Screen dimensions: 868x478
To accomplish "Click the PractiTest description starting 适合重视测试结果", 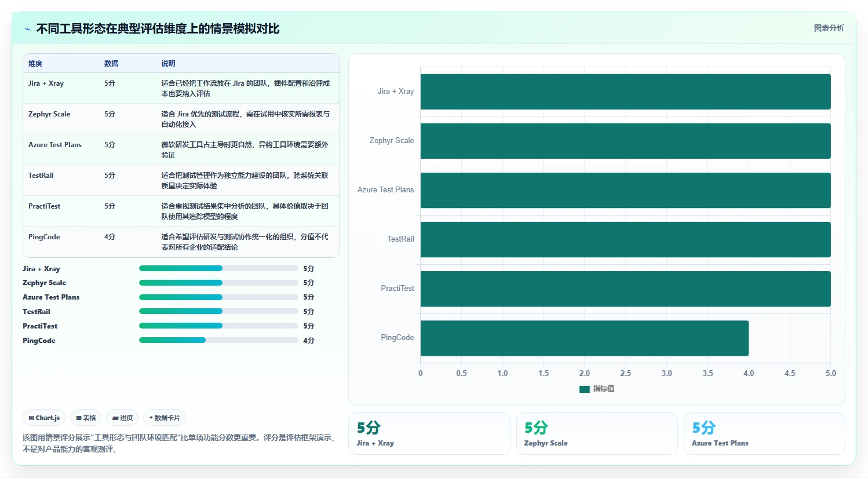I will pyautogui.click(x=246, y=211).
